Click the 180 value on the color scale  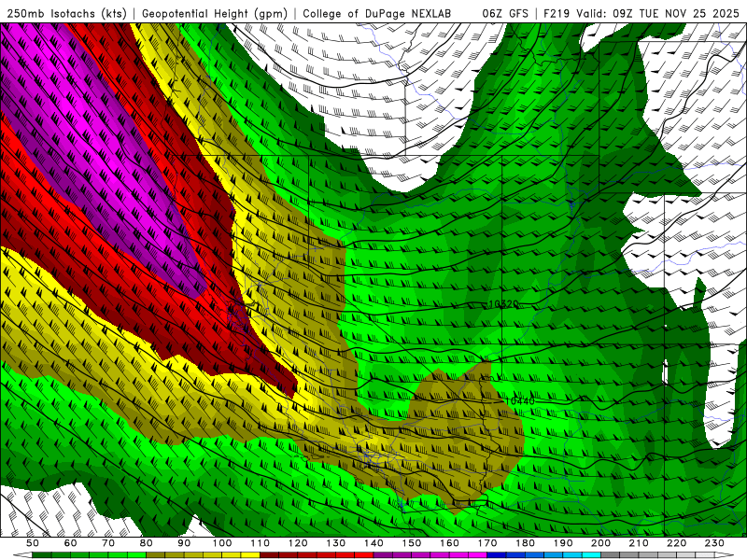click(x=525, y=543)
